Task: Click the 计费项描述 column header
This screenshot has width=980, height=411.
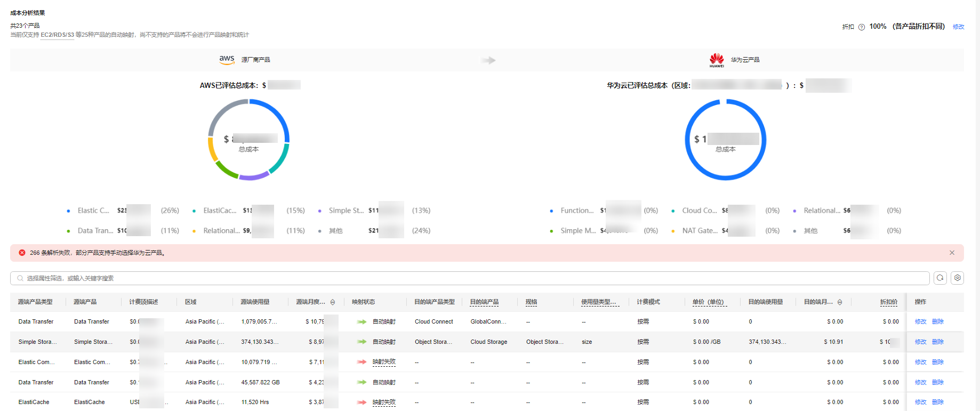Action: [x=143, y=302]
